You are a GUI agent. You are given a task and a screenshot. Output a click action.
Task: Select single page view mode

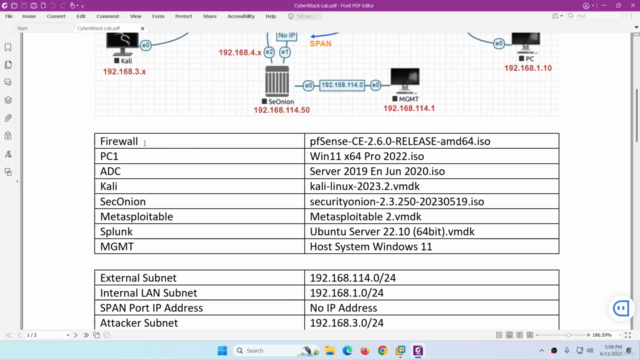[x=499, y=335]
